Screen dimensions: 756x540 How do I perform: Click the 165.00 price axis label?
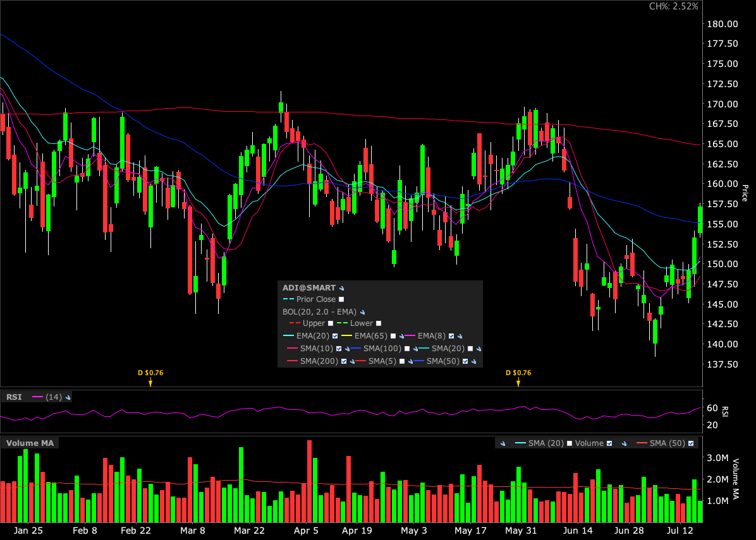pos(722,144)
